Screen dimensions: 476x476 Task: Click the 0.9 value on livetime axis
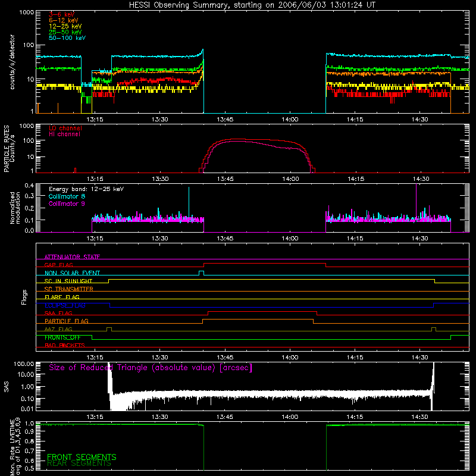tap(29, 432)
